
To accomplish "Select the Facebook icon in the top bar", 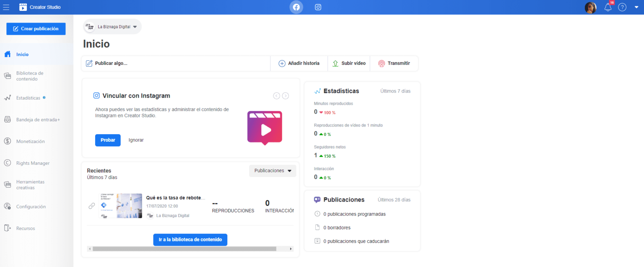I will (x=296, y=7).
